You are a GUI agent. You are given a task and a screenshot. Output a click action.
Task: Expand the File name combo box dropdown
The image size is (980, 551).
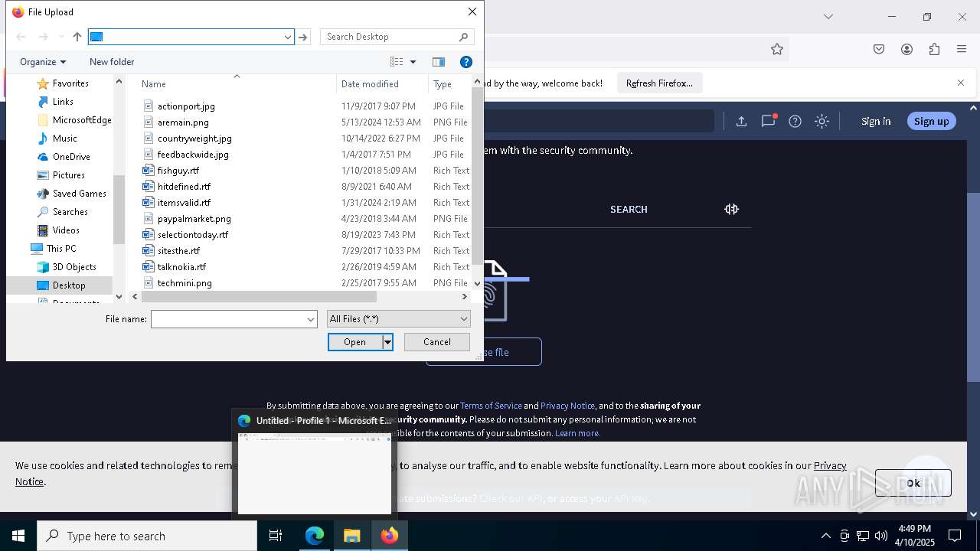pyautogui.click(x=311, y=319)
